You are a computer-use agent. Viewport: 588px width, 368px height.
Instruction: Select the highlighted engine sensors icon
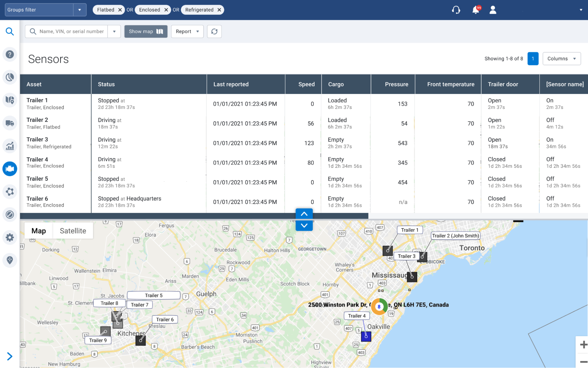click(x=10, y=169)
